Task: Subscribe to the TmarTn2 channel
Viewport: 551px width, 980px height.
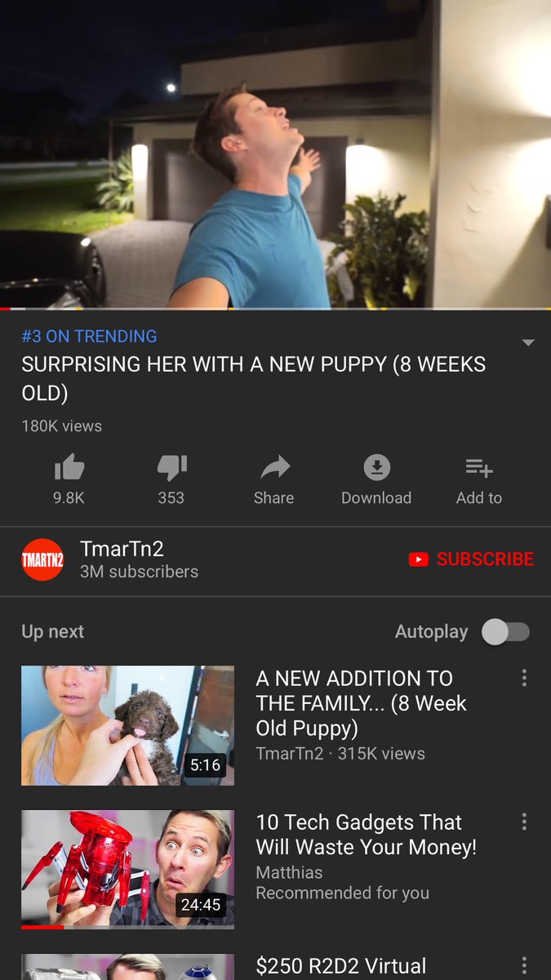Action: point(471,559)
